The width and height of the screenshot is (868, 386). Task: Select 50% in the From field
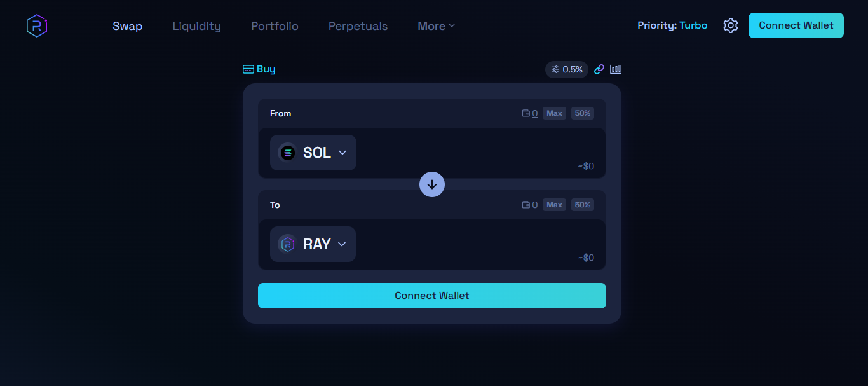pyautogui.click(x=583, y=113)
